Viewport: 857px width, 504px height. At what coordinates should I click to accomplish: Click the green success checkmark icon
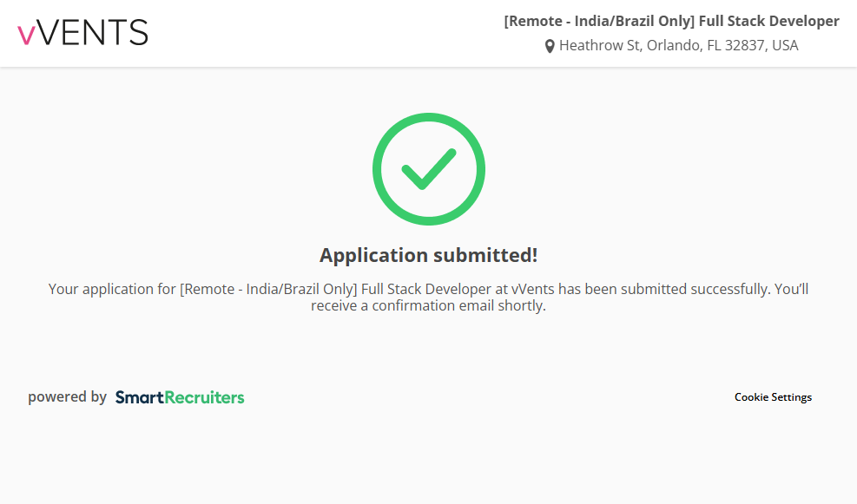coord(428,168)
